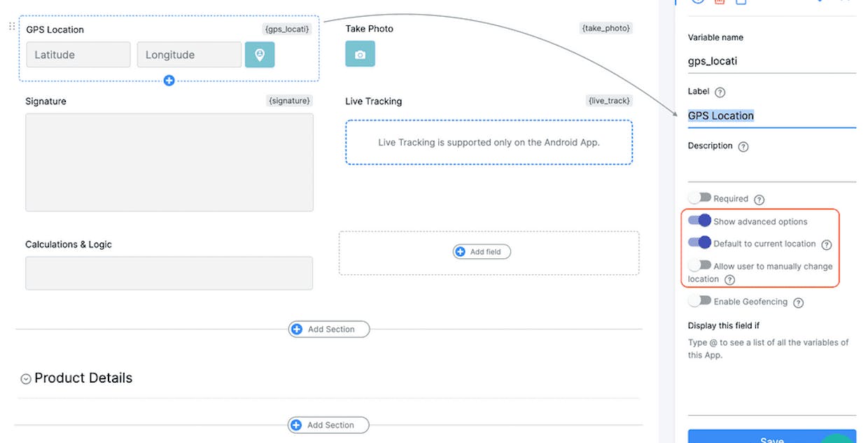The height and width of the screenshot is (443, 868).
Task: Click the GPS Location label in the form
Action: (x=55, y=29)
